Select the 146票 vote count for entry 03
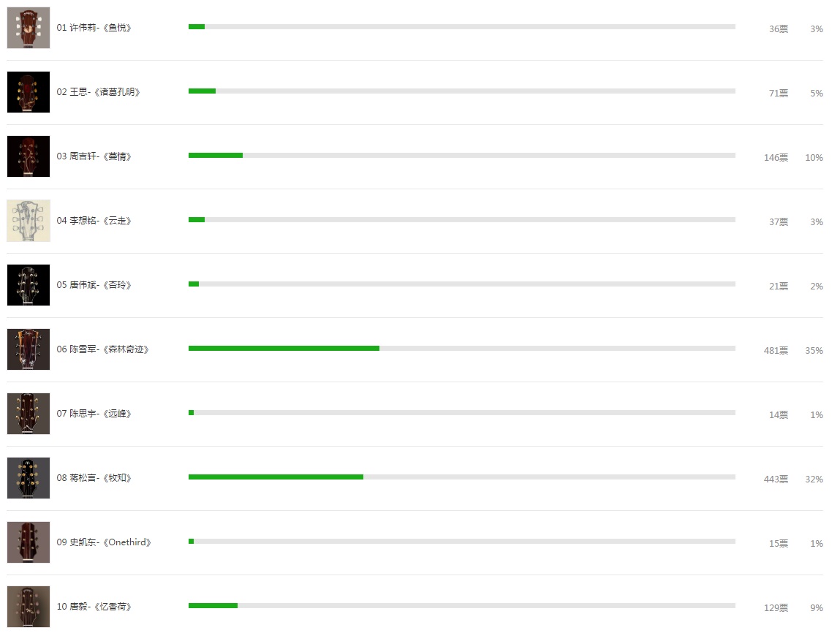 776,157
